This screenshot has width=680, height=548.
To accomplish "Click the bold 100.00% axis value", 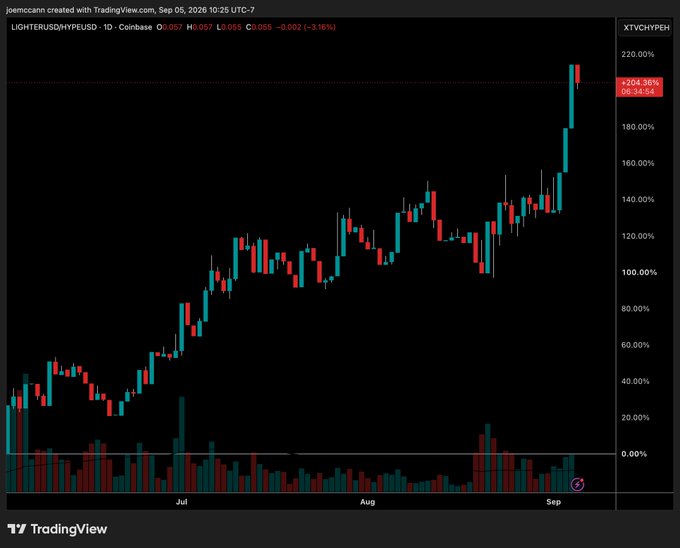I will [639, 272].
